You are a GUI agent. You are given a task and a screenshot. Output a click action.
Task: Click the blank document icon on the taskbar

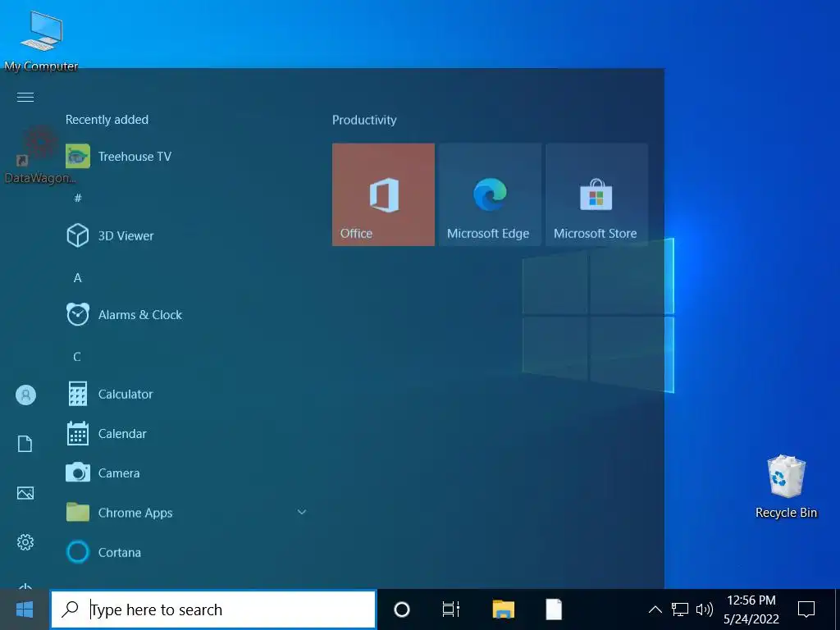(x=554, y=609)
